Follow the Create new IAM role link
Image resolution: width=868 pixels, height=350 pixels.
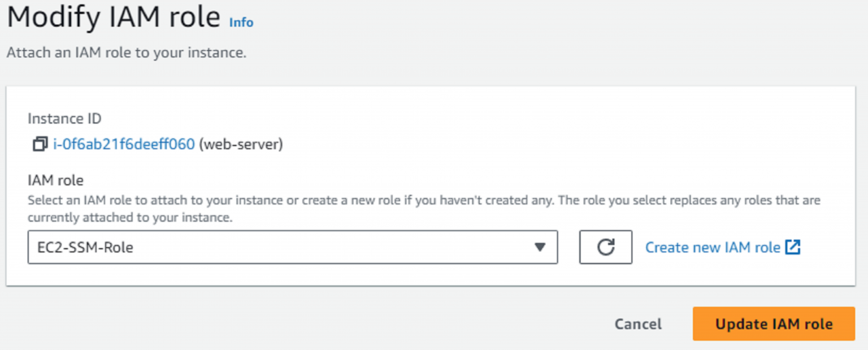[x=712, y=247]
